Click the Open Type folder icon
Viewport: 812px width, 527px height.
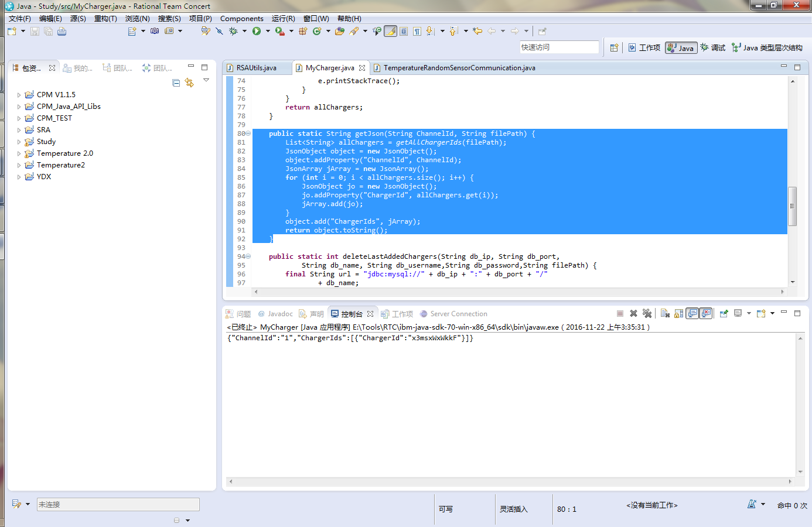tap(340, 31)
